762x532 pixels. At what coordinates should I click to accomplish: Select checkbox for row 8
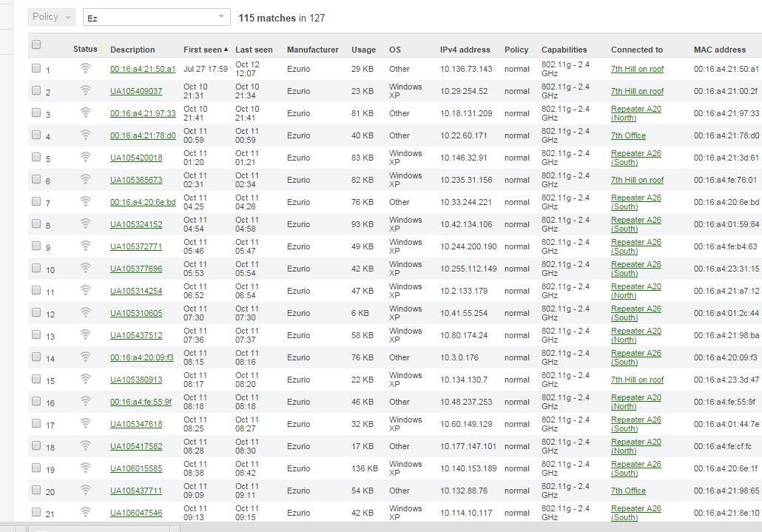[36, 223]
